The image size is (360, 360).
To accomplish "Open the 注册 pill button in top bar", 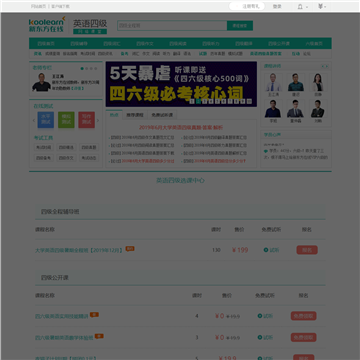I will (247, 6).
